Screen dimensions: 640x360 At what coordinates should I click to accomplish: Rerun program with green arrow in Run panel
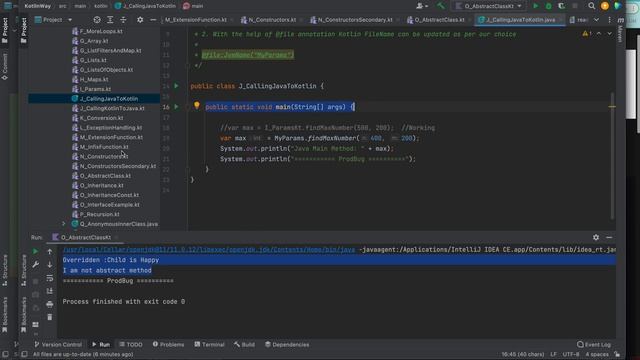coord(36,251)
